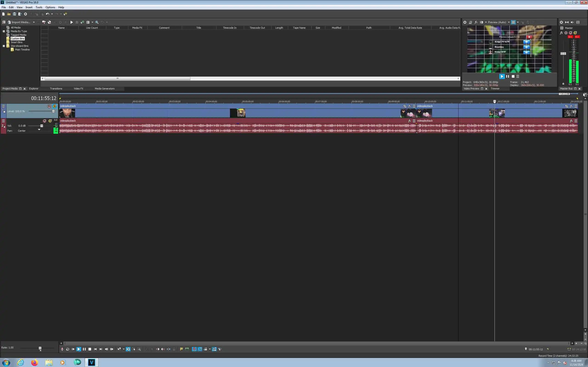Mute the audio track 2

pyautogui.click(x=45, y=121)
